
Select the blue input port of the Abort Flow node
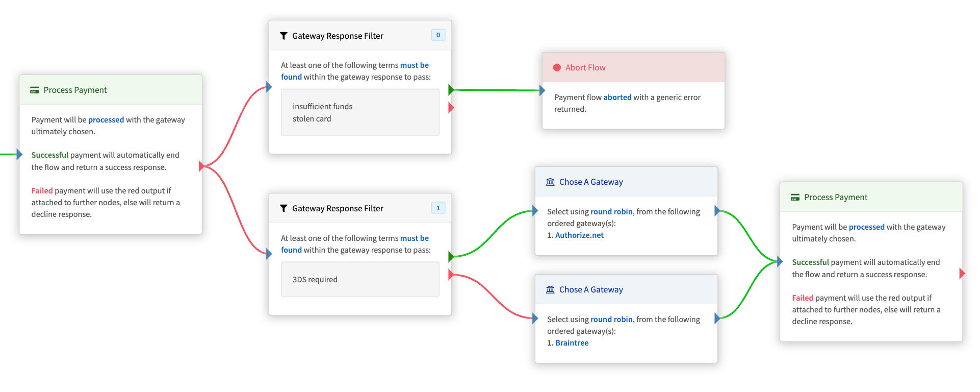pyautogui.click(x=542, y=90)
